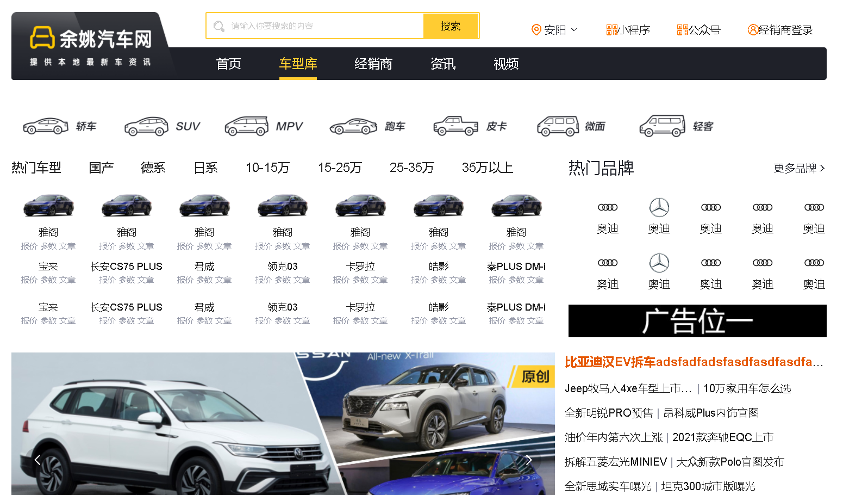The height and width of the screenshot is (495, 868).
Task: Open 皓影 link in second row
Action: coord(439,267)
